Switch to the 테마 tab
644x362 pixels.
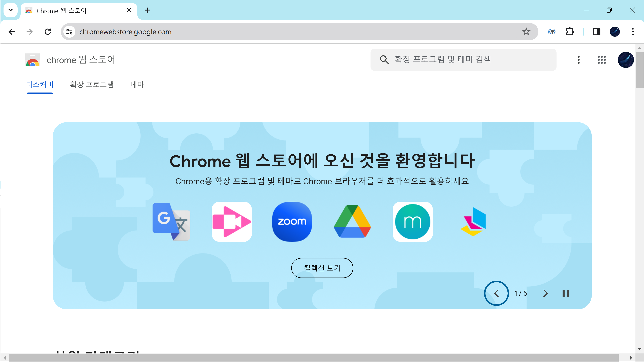coord(137,84)
